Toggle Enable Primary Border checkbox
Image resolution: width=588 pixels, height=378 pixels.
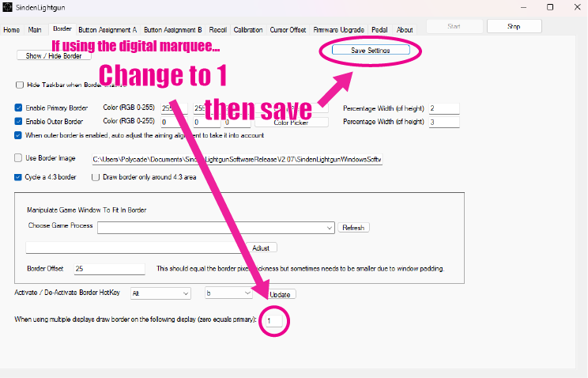(18, 108)
